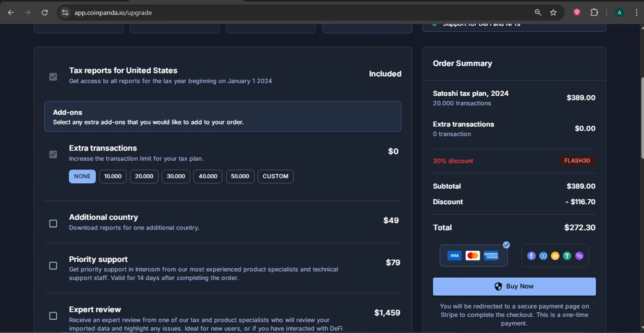Select 20.000 extra transactions
Screen dimensions: 644x333
tap(144, 176)
